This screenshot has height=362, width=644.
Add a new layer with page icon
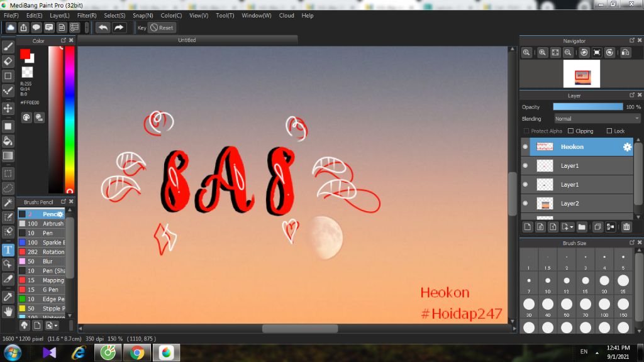[x=528, y=227]
